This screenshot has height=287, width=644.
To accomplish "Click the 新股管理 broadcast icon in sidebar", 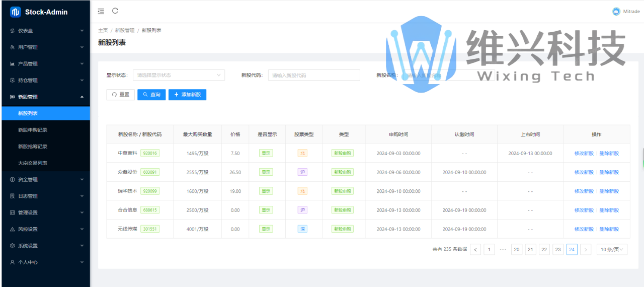I will [x=13, y=97].
